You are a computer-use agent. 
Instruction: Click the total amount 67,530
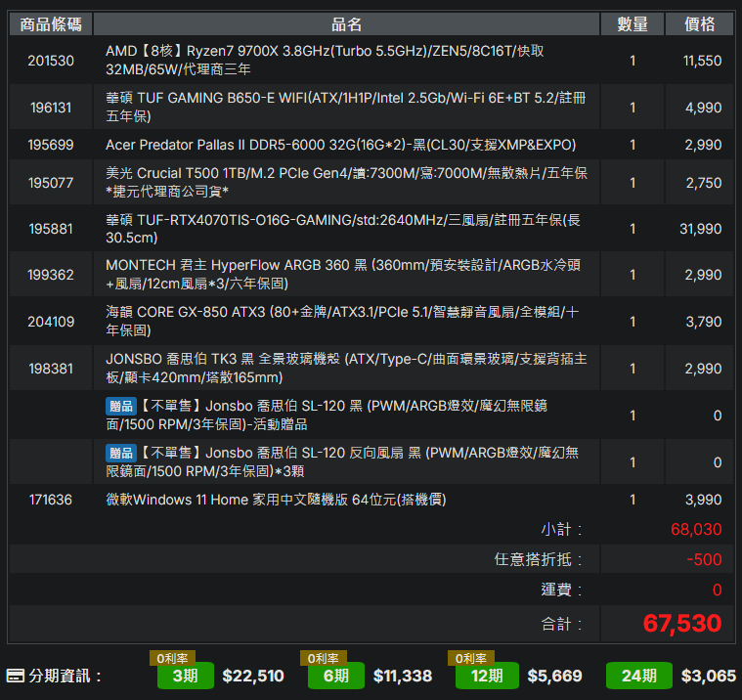[682, 624]
